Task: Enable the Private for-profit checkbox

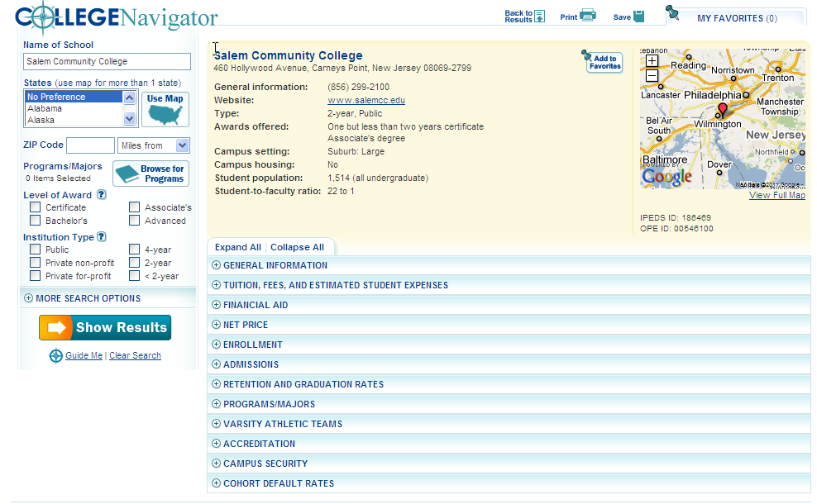Action: point(35,275)
